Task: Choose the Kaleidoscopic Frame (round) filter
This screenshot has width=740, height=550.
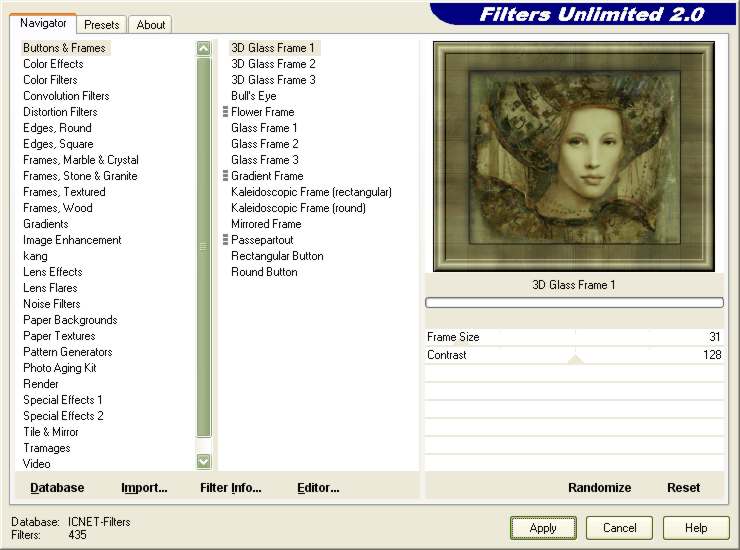Action: pyautogui.click(x=298, y=208)
